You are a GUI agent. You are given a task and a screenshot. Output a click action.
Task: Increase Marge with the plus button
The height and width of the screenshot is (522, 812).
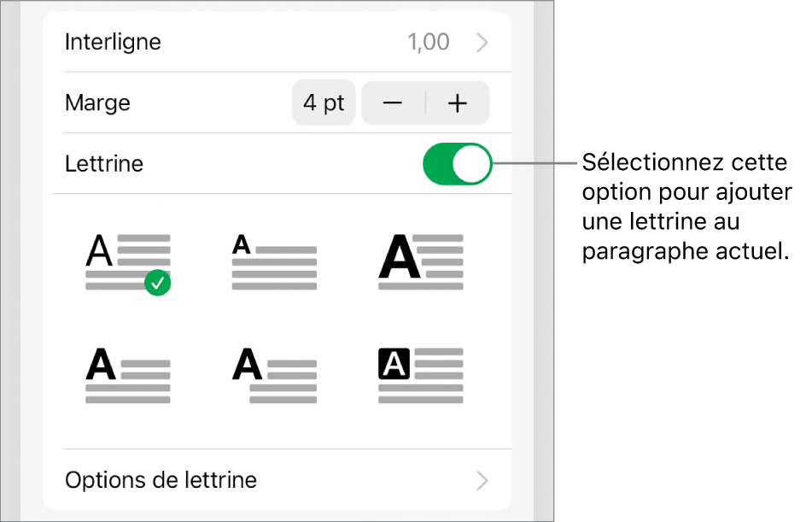[459, 103]
